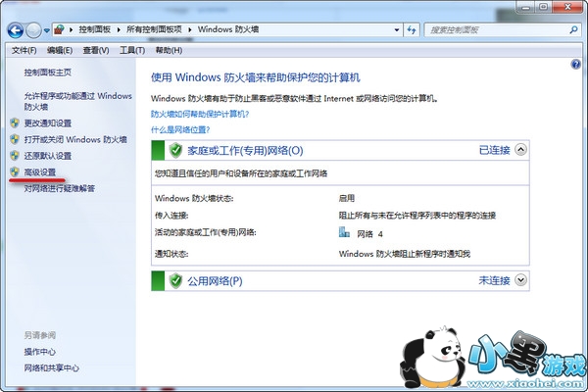The width and height of the screenshot is (588, 392).
Task: Go to 控制面板主页 link
Action: [x=48, y=73]
